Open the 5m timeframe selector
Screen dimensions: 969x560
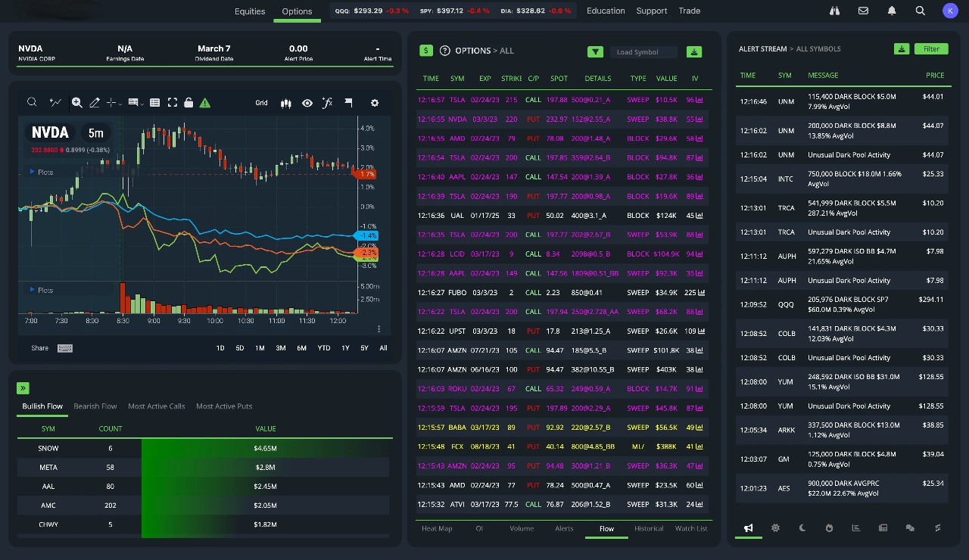pos(95,133)
